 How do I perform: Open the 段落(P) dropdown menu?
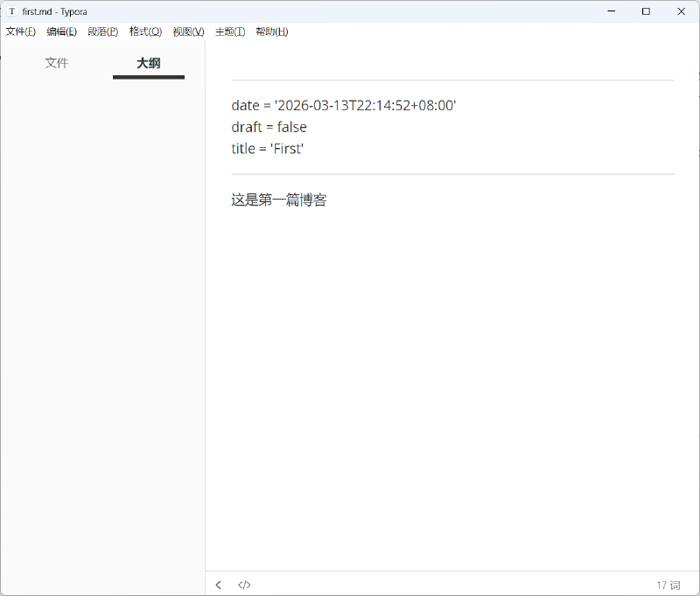point(101,32)
